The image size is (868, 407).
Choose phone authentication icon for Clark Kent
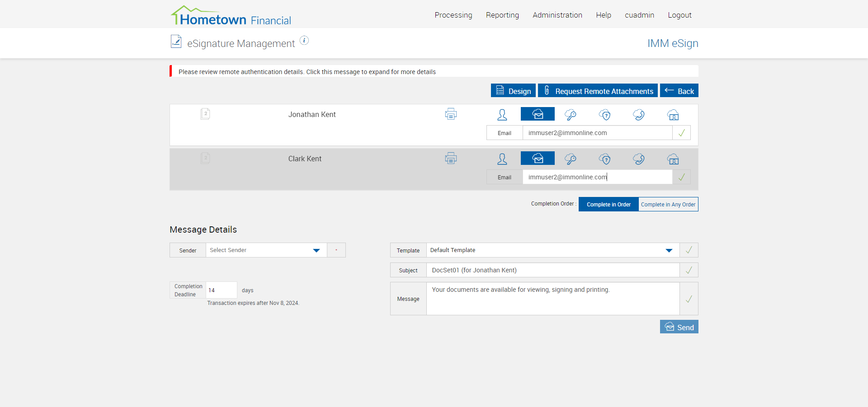pos(639,159)
